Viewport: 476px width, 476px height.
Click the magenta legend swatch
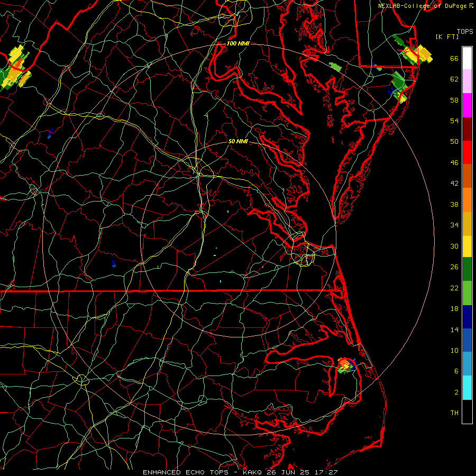point(467,105)
